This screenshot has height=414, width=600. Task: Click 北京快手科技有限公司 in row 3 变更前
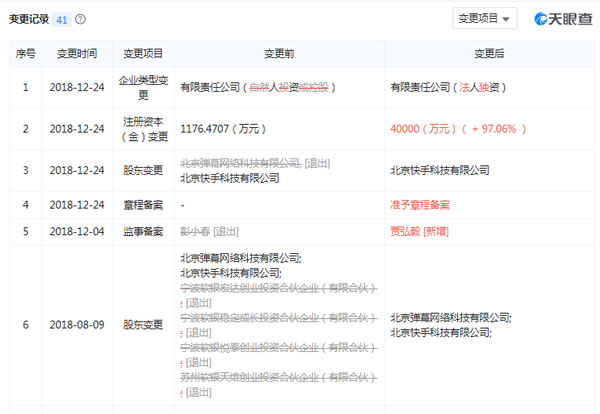pos(230,178)
